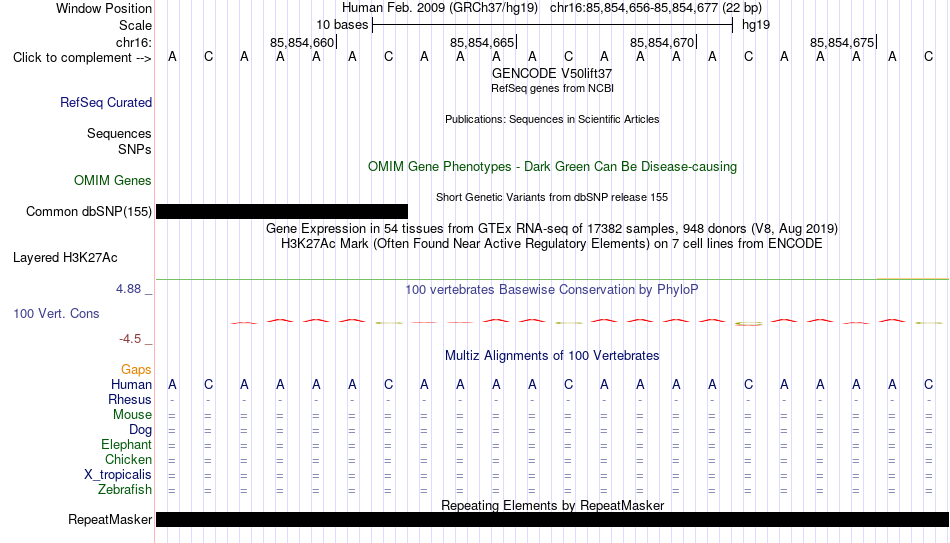The height and width of the screenshot is (543, 950).
Task: Open the 100 Vert. Cons track label
Action: [56, 313]
